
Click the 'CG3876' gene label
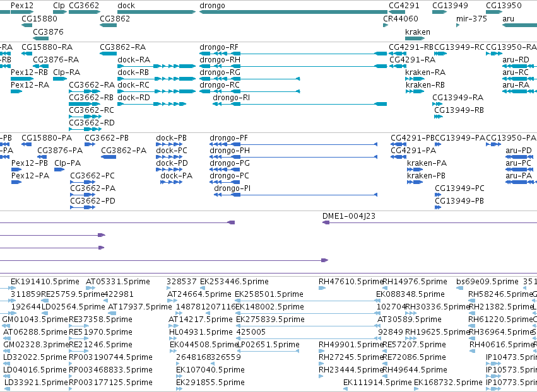49,32
